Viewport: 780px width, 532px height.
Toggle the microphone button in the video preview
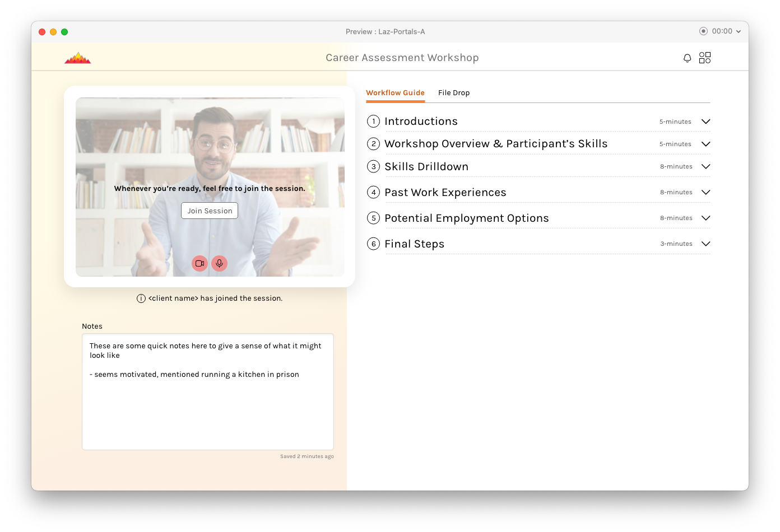[220, 263]
